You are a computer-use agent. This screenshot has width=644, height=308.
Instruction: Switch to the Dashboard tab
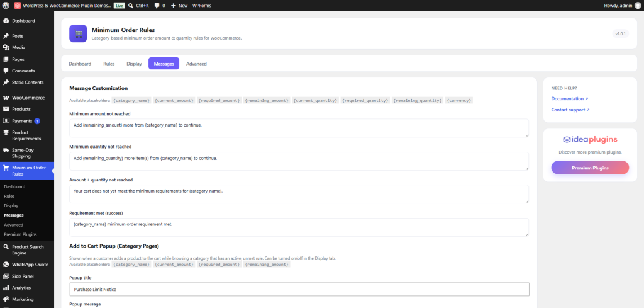pos(80,64)
